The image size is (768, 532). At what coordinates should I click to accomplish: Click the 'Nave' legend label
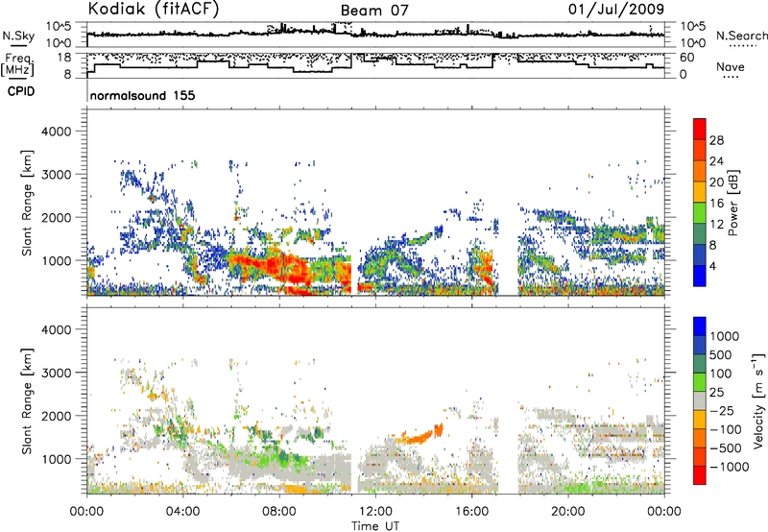click(731, 67)
